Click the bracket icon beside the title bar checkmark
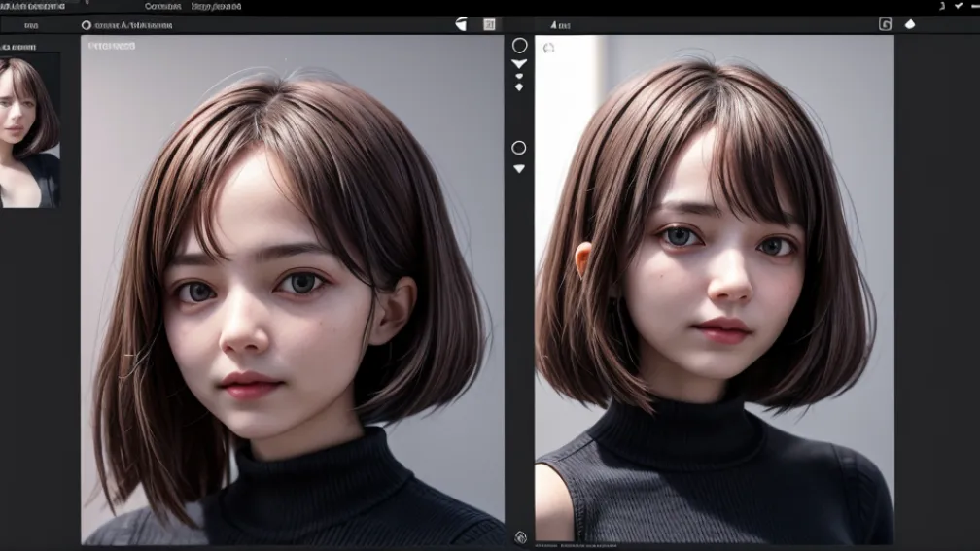 coord(942,6)
